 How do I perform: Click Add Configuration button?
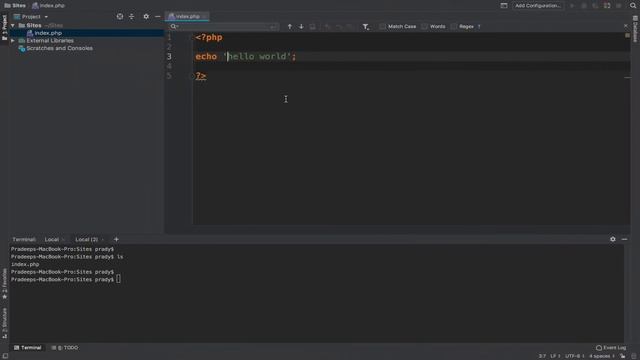click(x=538, y=6)
